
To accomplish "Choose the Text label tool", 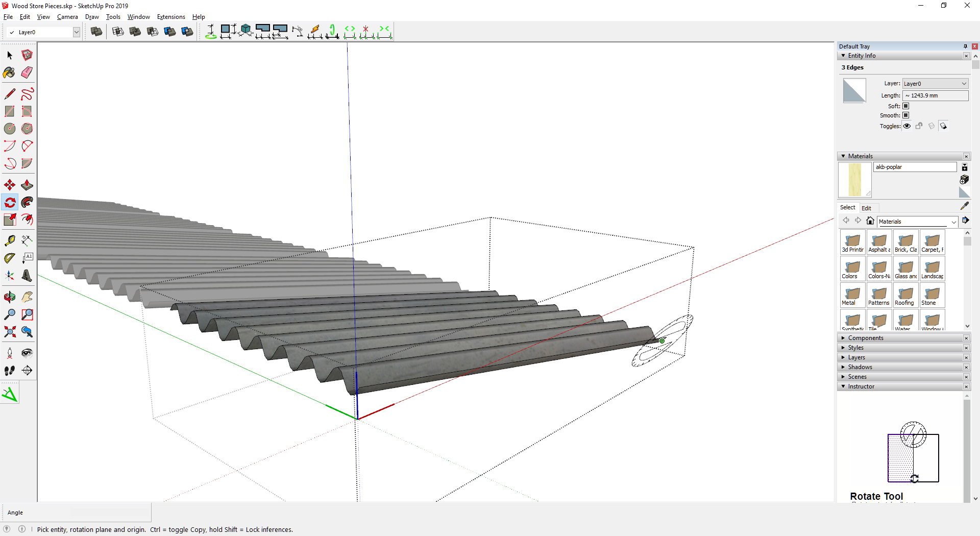I will [x=27, y=258].
